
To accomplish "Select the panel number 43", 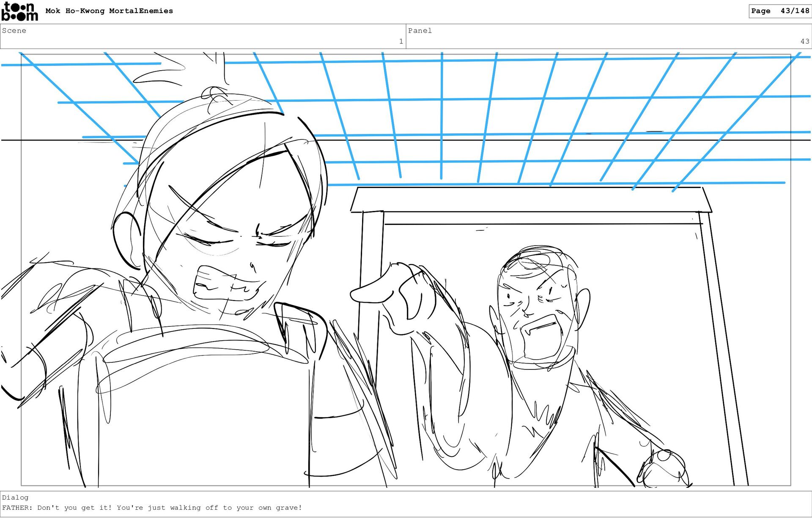I will [804, 41].
